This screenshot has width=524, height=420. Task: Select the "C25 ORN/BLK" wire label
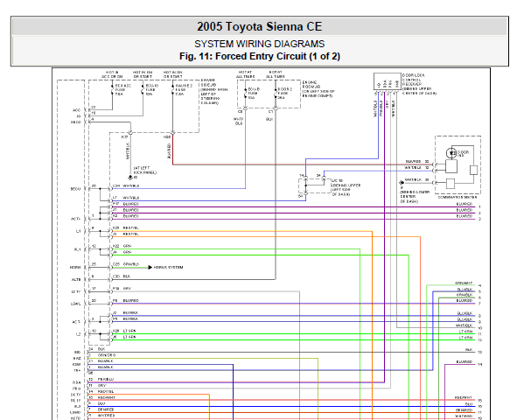(126, 264)
